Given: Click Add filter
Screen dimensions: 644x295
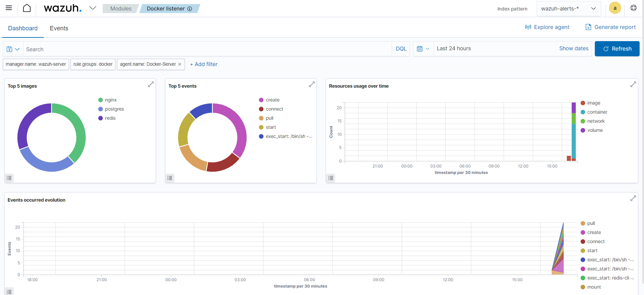Looking at the screenshot, I should (x=204, y=64).
